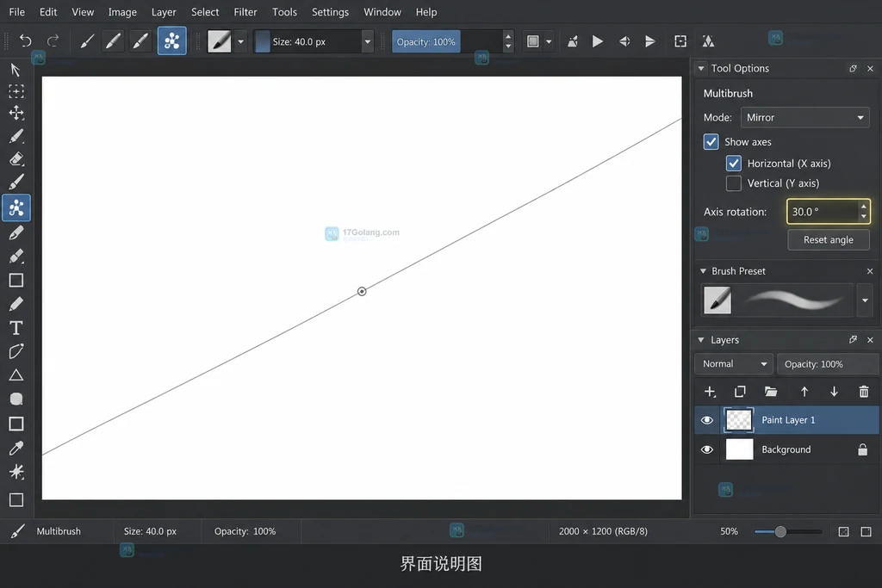
Task: Click the Reset angle button
Action: [829, 239]
